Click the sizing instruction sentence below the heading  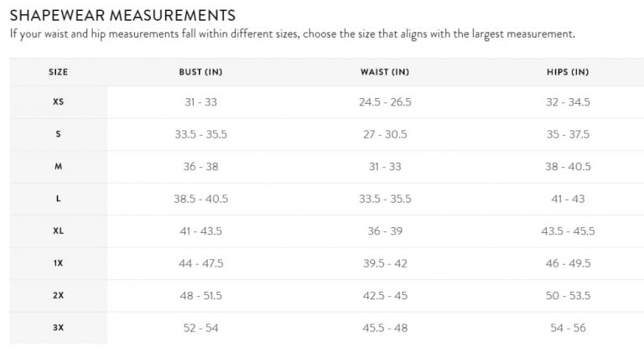click(292, 34)
